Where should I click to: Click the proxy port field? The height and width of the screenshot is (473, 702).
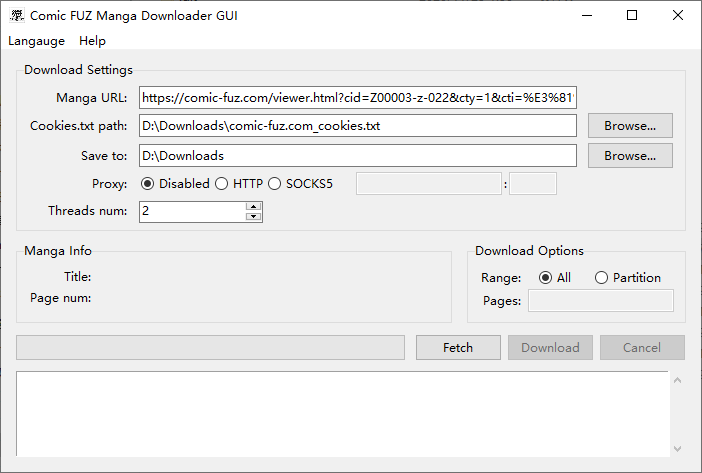(x=533, y=184)
